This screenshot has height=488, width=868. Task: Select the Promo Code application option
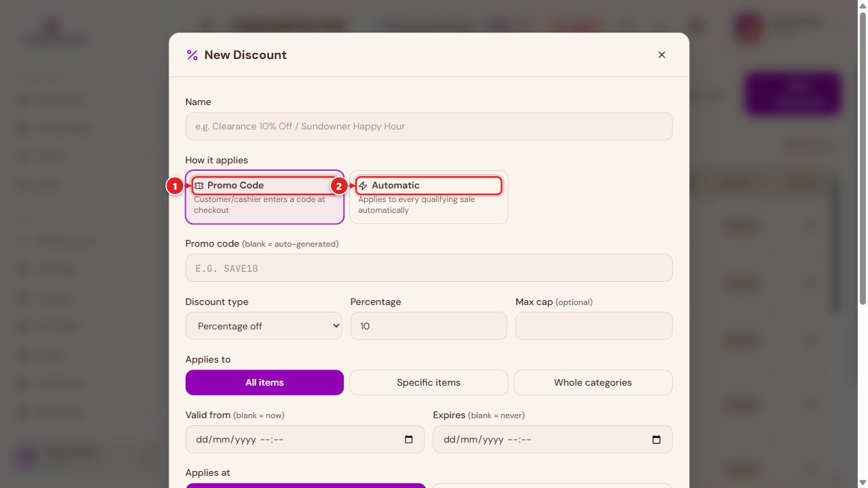tap(264, 197)
